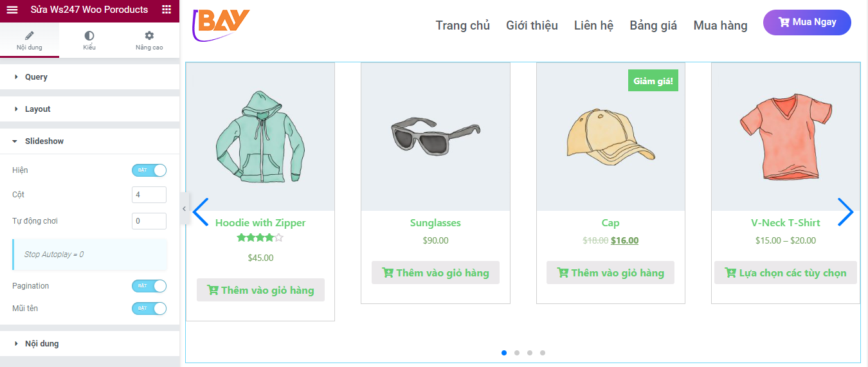This screenshot has width=868, height=367.
Task: Collapse the editor panel with the side handle
Action: 184,208
